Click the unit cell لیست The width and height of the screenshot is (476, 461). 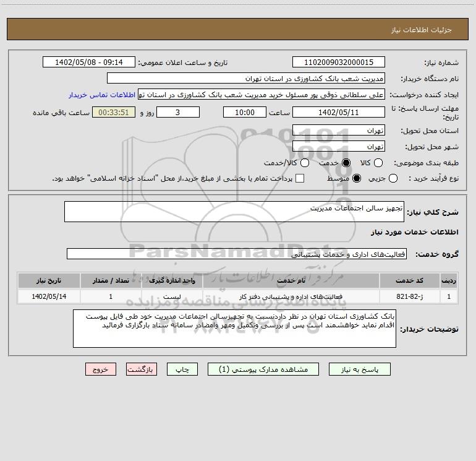172,296
